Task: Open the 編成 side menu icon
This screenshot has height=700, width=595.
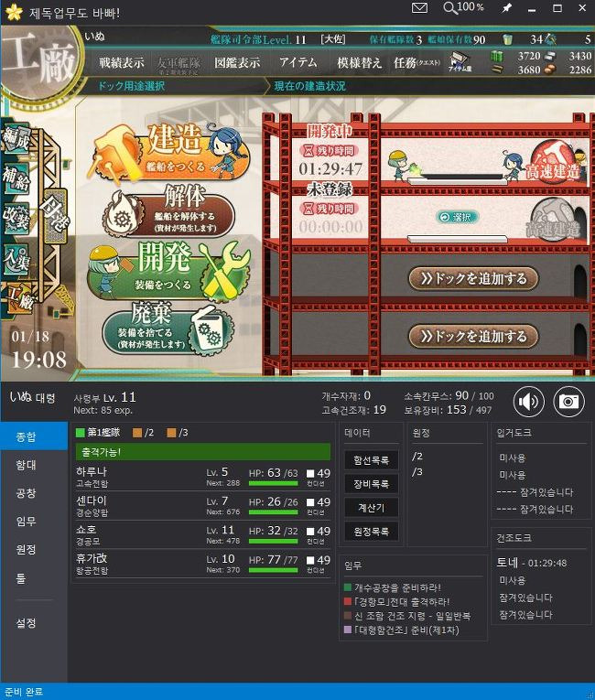Action: coord(16,138)
